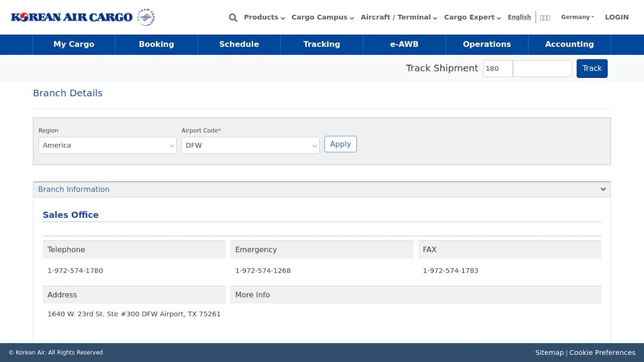
Task: Expand the Cargo Campus menu
Action: [x=323, y=17]
